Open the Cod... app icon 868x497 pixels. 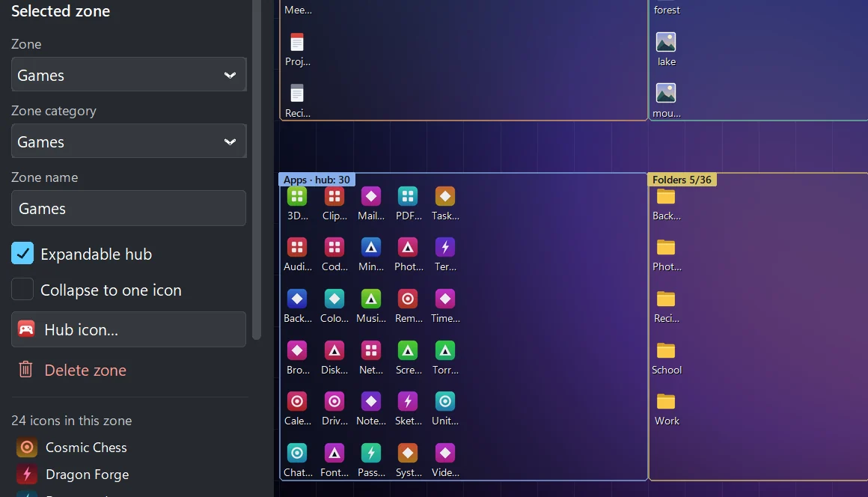[x=334, y=248]
